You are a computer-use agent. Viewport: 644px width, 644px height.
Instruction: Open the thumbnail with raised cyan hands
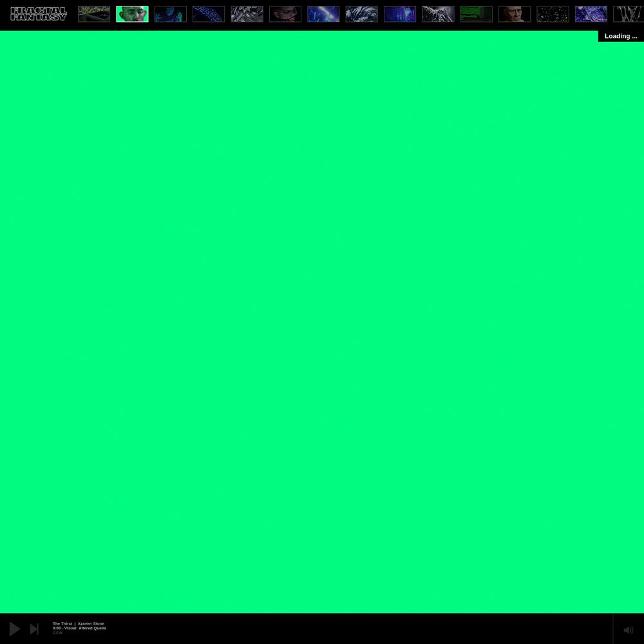[x=171, y=14]
